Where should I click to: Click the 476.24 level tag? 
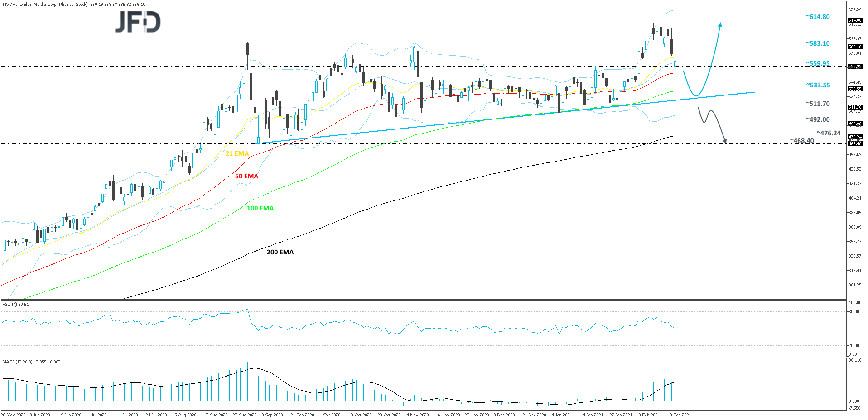[828, 134]
